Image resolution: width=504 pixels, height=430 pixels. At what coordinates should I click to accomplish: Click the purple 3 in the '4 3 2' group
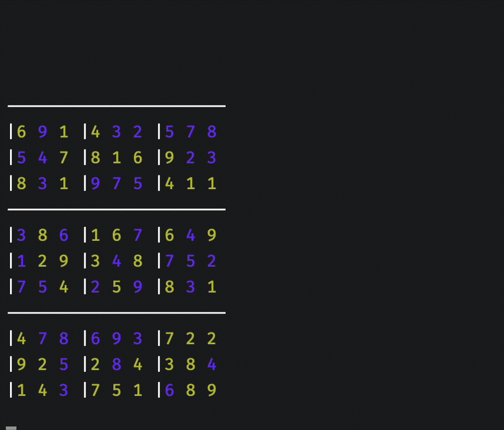coord(117,132)
